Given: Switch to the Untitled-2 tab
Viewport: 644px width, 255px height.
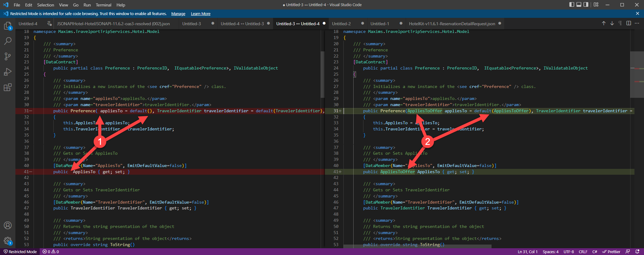Looking at the screenshot, I should click(x=341, y=24).
